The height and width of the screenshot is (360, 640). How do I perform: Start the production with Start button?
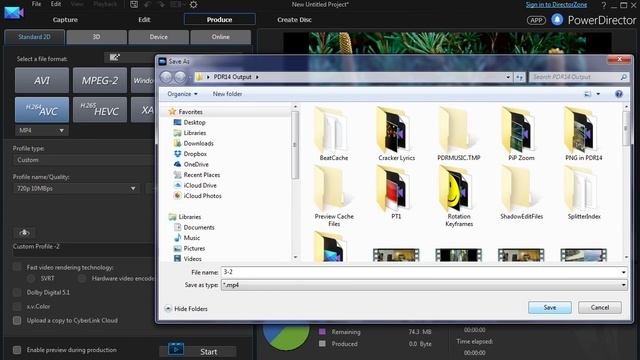(x=198, y=351)
